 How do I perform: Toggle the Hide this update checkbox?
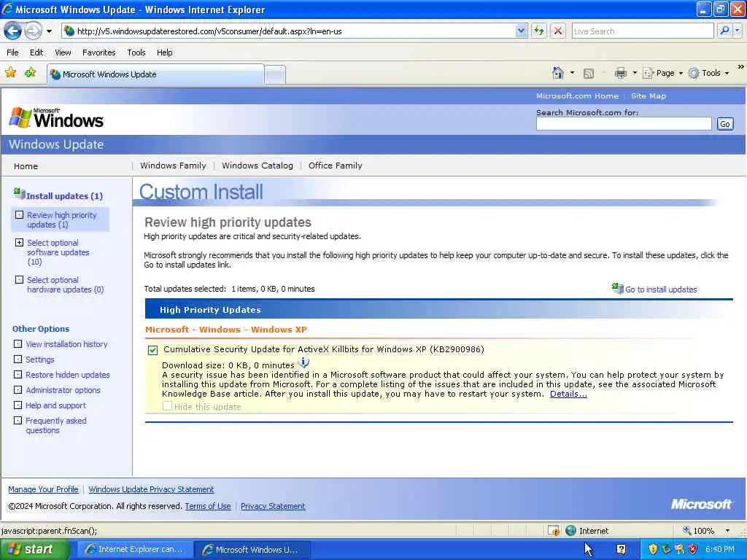pyautogui.click(x=167, y=405)
